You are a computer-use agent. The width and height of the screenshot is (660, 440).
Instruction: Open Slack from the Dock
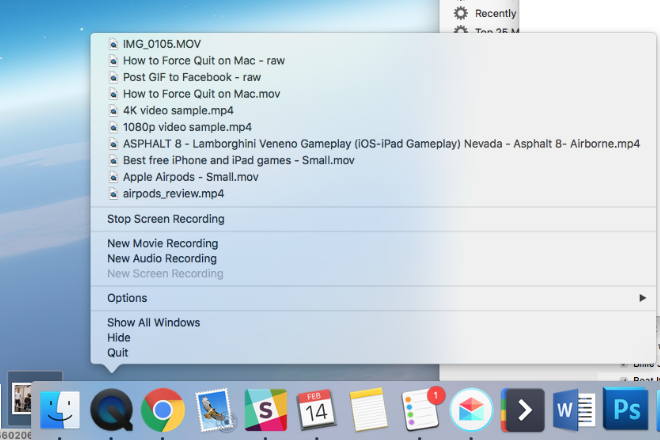pyautogui.click(x=266, y=410)
